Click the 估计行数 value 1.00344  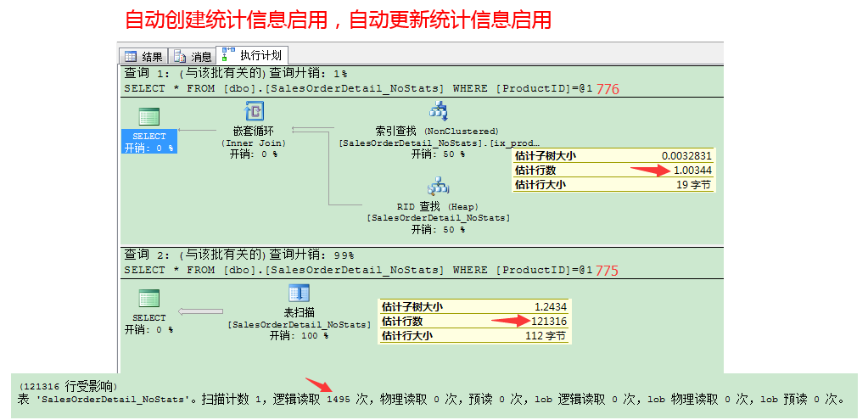pyautogui.click(x=692, y=171)
